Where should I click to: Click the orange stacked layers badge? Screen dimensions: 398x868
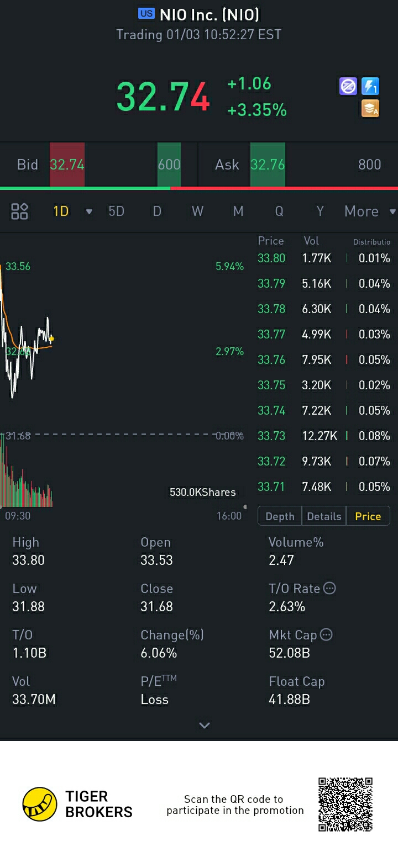coord(370,108)
